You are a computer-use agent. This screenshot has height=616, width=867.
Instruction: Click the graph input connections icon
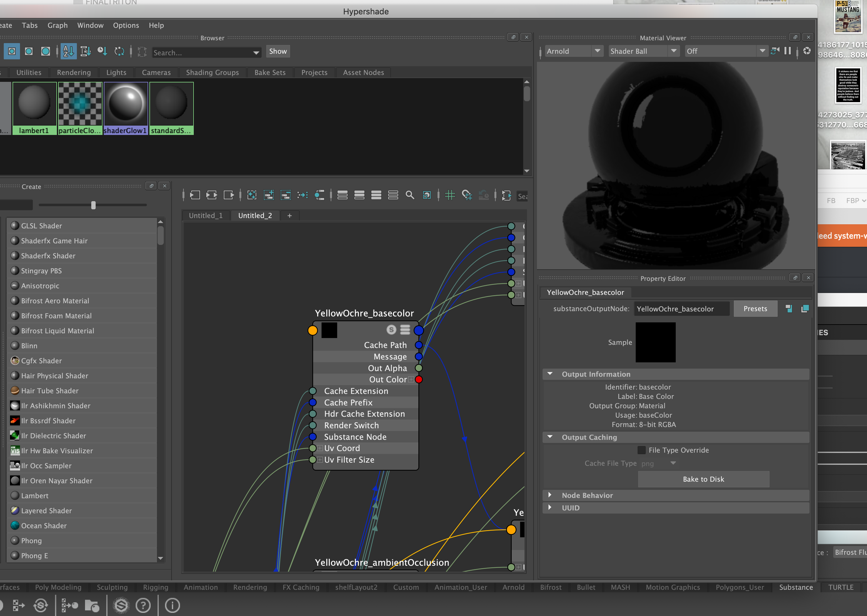tap(195, 195)
